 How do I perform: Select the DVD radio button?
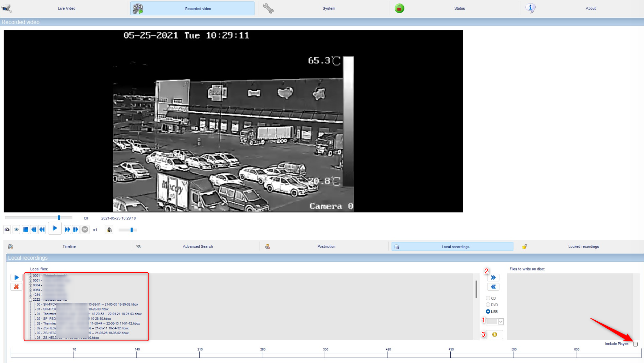488,305
